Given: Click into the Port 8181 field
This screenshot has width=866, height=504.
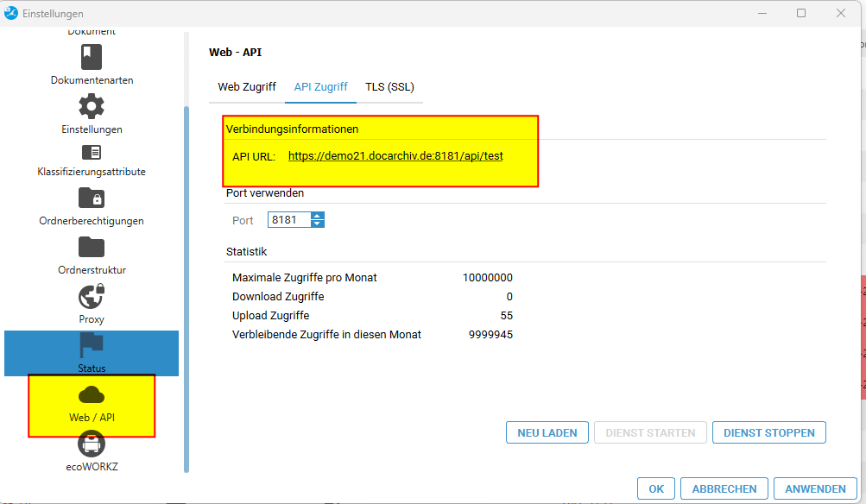Looking at the screenshot, I should pyautogui.click(x=289, y=220).
